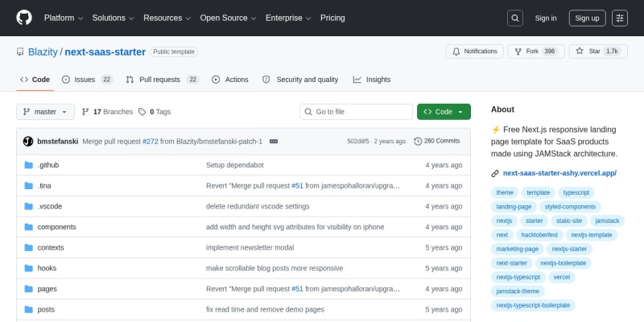Open the Insights tab

pyautogui.click(x=372, y=80)
